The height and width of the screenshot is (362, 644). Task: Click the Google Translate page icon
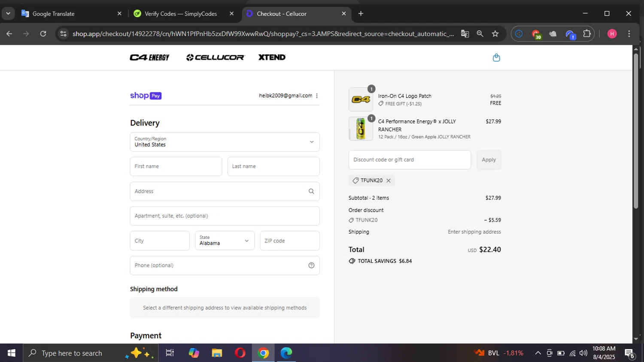(465, 34)
